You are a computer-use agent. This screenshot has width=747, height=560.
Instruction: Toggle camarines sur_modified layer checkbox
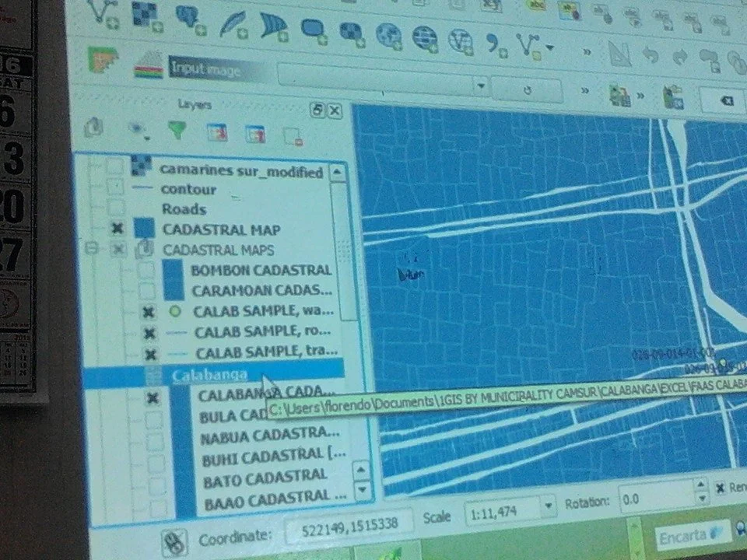click(114, 166)
